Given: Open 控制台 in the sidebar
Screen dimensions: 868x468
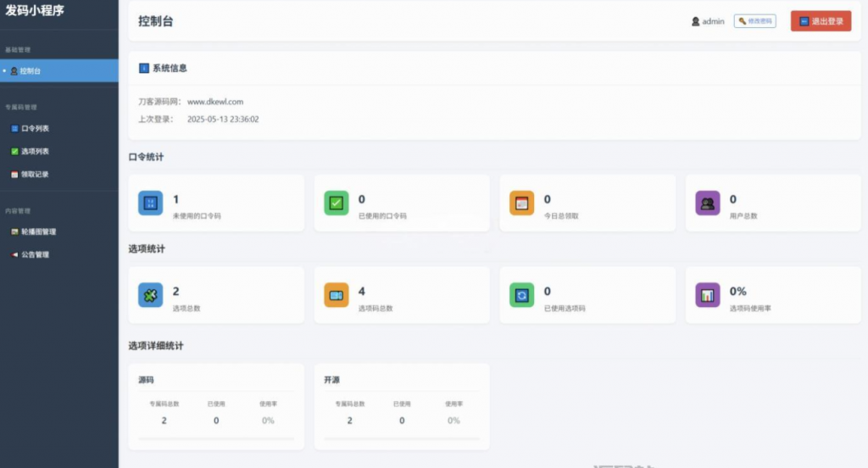Looking at the screenshot, I should point(31,71).
